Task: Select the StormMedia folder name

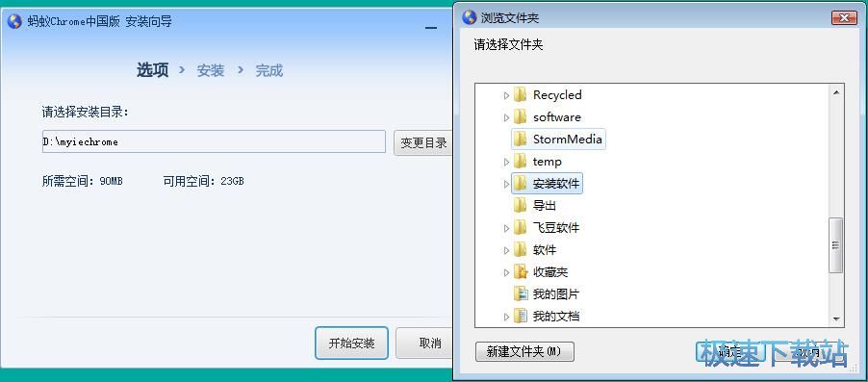Action: coord(568,139)
